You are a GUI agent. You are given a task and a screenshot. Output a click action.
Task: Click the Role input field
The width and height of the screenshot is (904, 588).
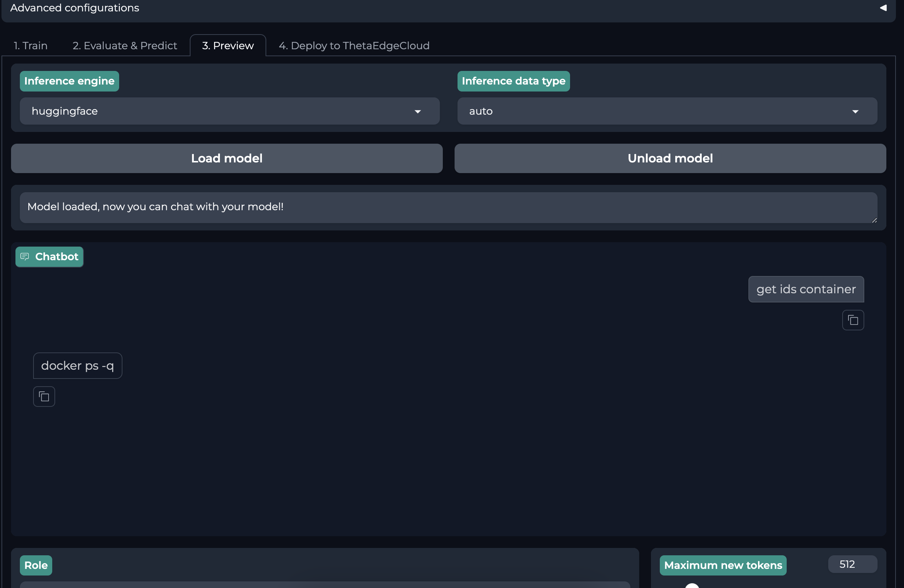[x=325, y=585]
